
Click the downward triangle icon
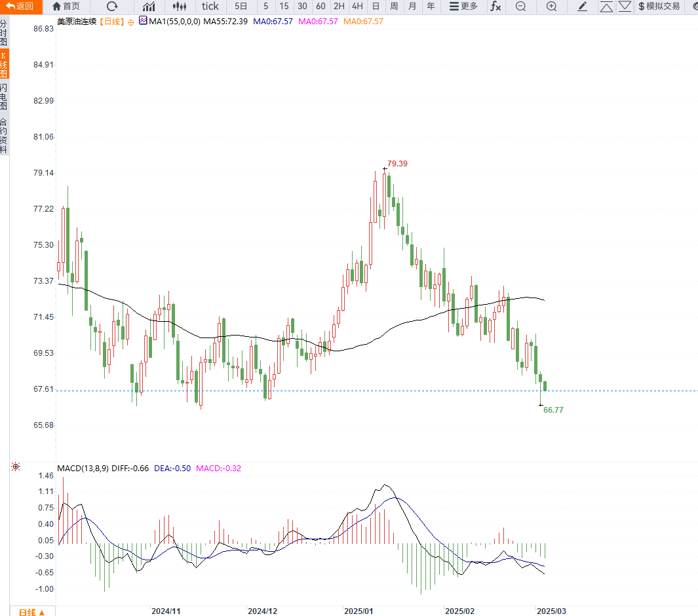pos(625,7)
